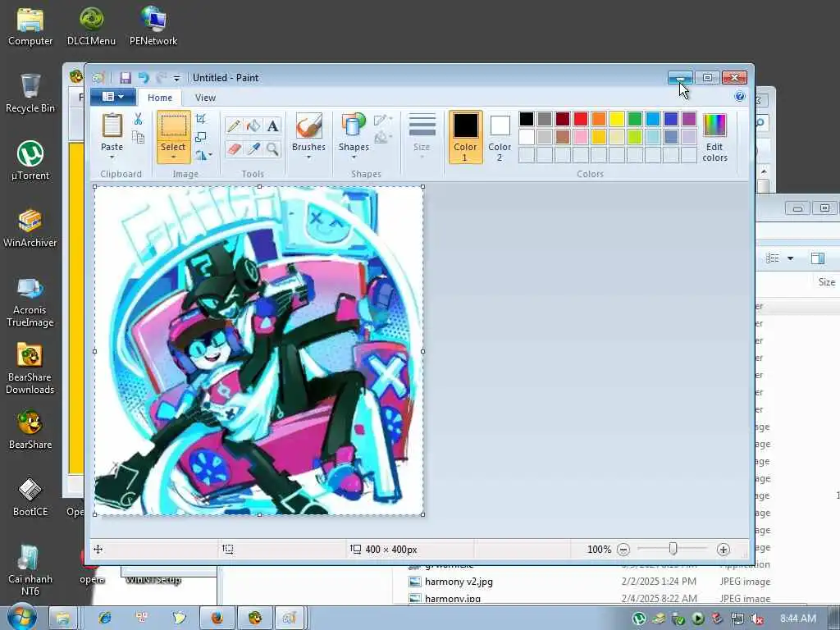Click the Copy icon in Clipboard group

(x=138, y=137)
